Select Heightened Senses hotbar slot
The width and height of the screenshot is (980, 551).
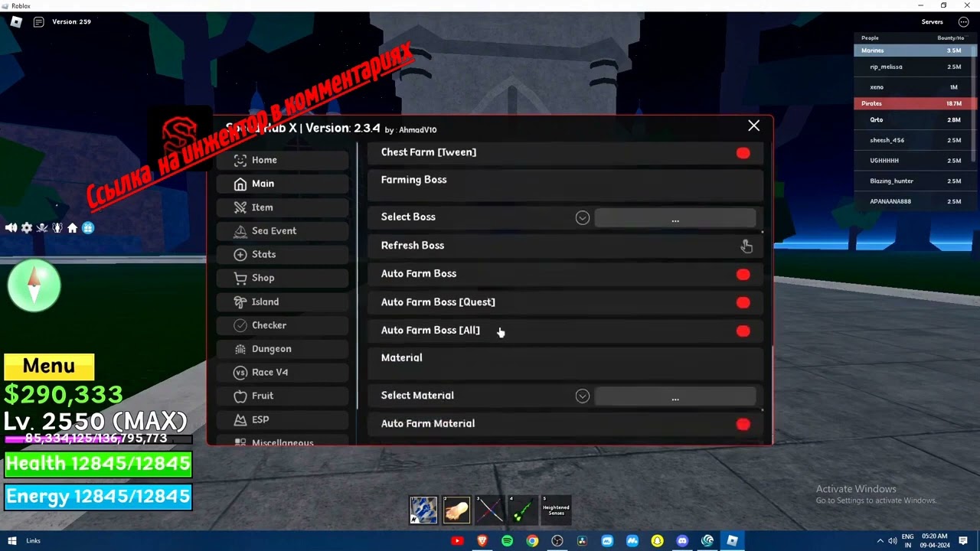(556, 510)
